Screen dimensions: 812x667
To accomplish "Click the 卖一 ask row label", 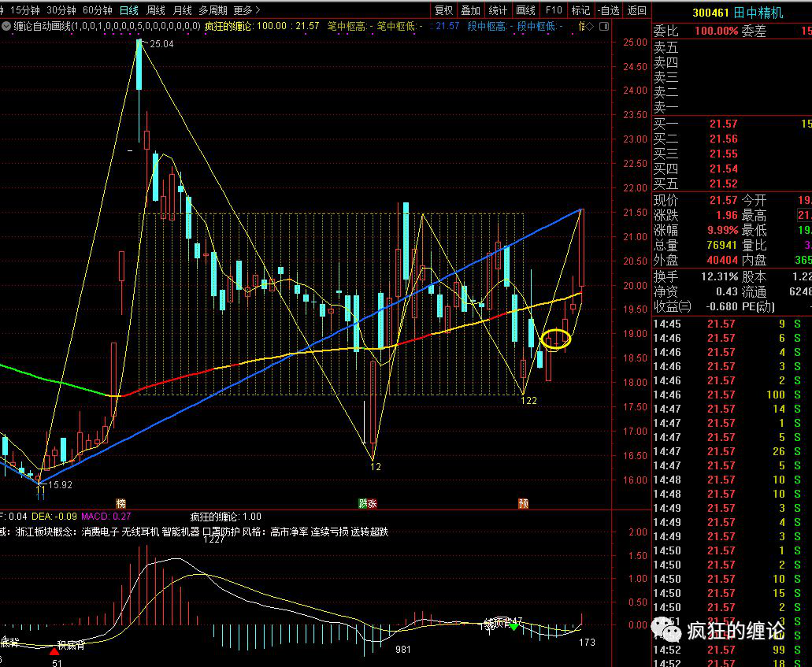I will (666, 108).
